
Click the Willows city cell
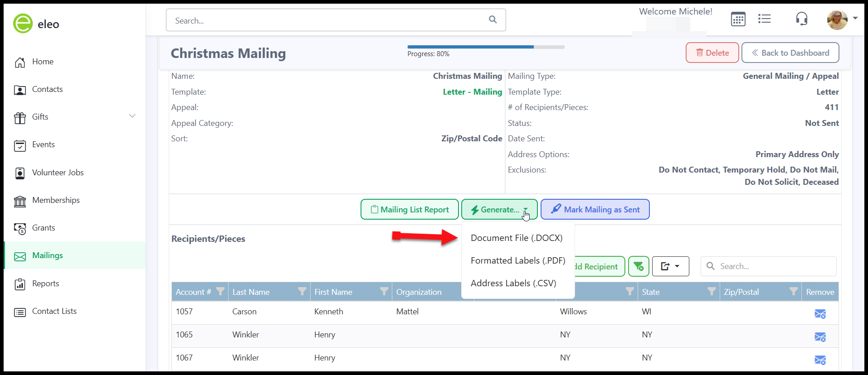click(x=573, y=312)
